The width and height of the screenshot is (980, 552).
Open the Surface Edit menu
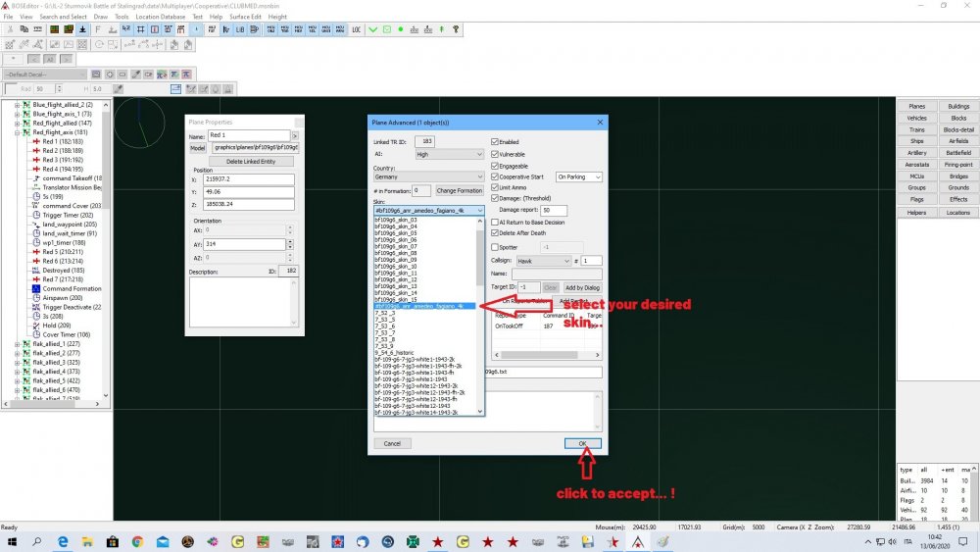(245, 17)
